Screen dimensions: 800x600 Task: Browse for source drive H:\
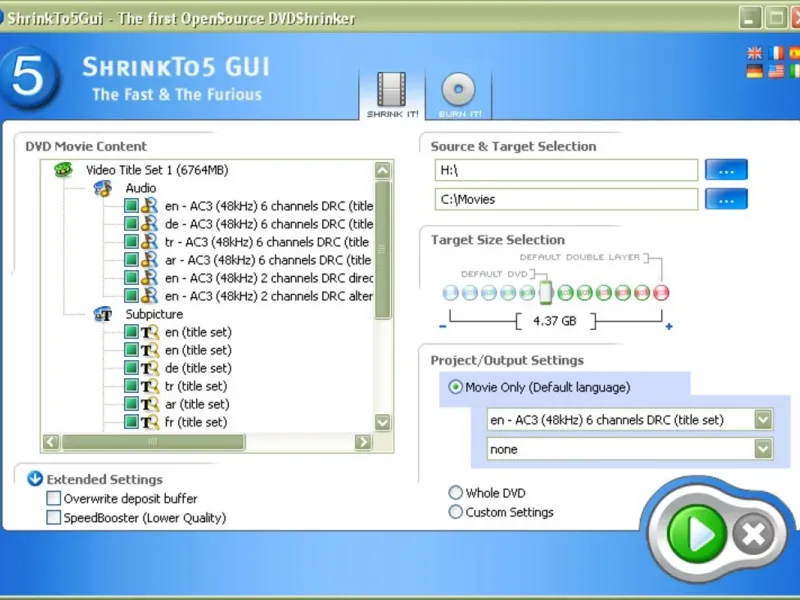[x=726, y=170]
